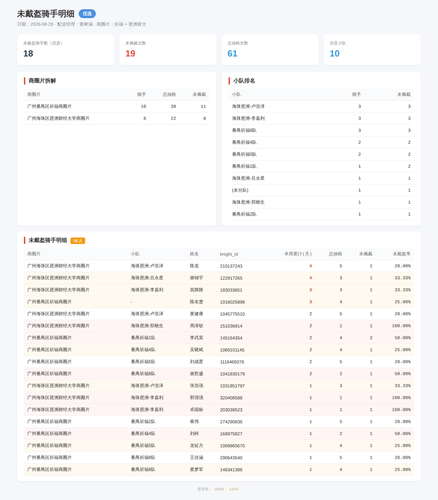This screenshot has height=500, width=438.
Task: Click knight_id 1069101145
Action: coord(232,350)
